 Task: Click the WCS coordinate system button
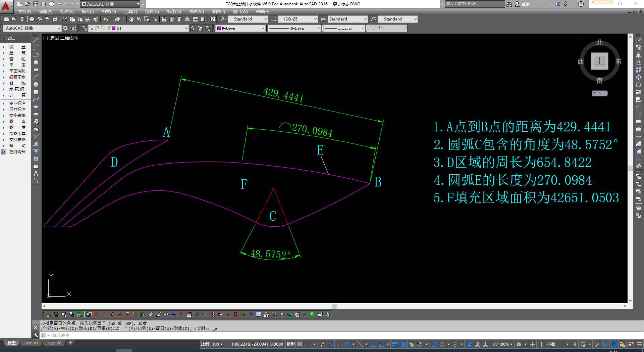click(x=599, y=93)
